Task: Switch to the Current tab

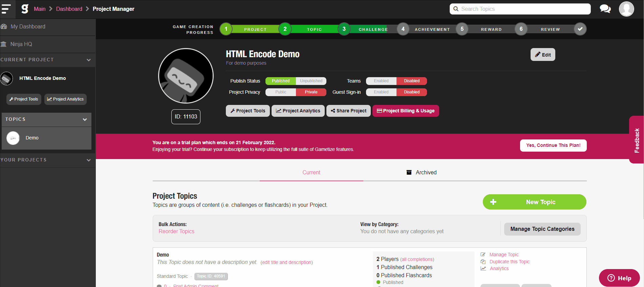Action: coord(311,172)
